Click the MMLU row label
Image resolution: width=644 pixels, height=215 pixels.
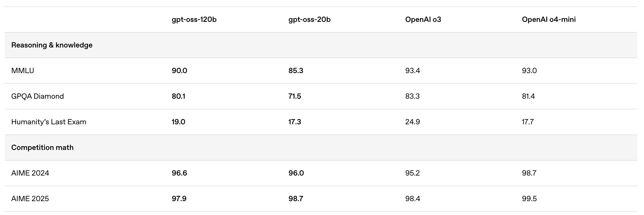point(23,71)
